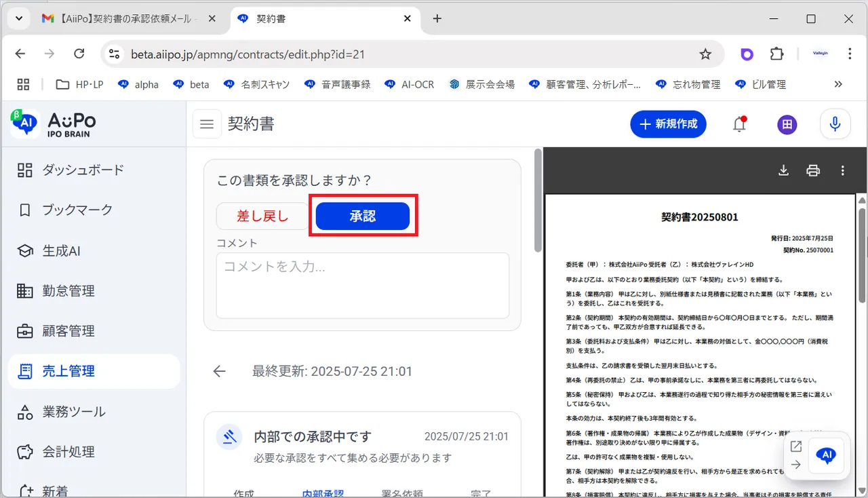Viewport: 868px width, 498px height.
Task: Open the browser extensions puzzle icon
Action: coord(776,54)
